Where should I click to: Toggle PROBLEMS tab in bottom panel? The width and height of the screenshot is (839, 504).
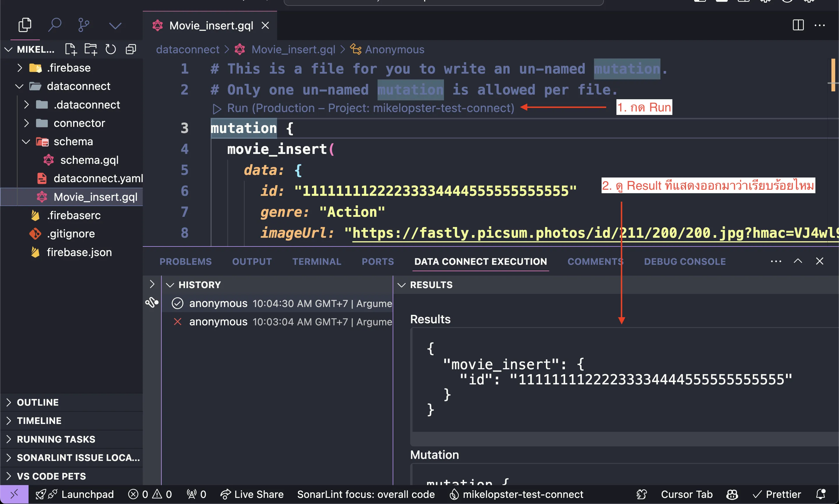click(186, 261)
